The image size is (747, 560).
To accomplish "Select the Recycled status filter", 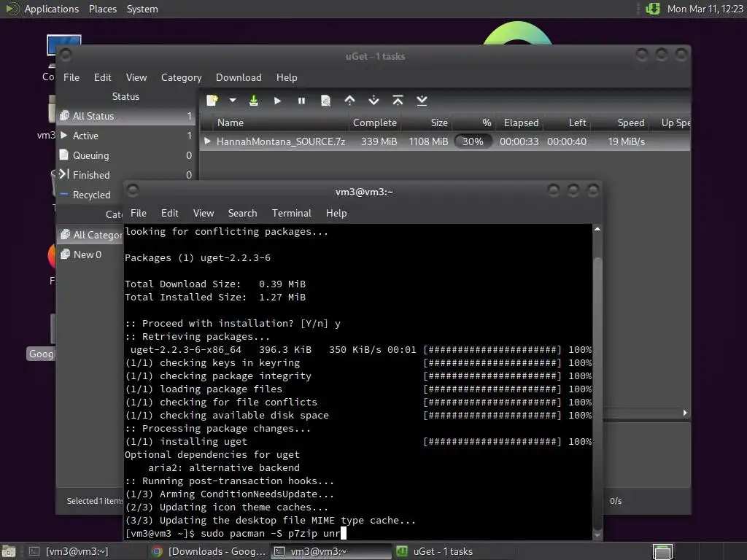I will pos(90,195).
